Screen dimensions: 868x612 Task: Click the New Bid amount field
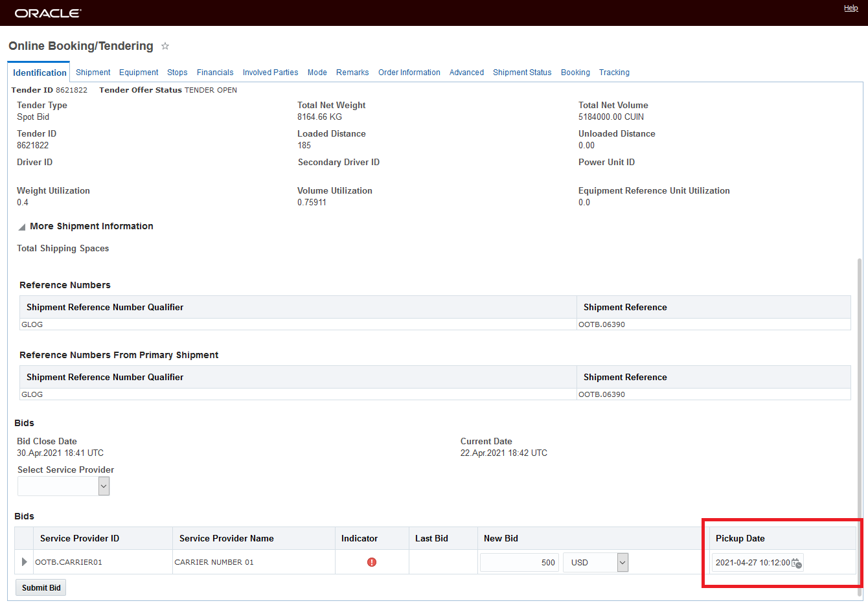[520, 563]
